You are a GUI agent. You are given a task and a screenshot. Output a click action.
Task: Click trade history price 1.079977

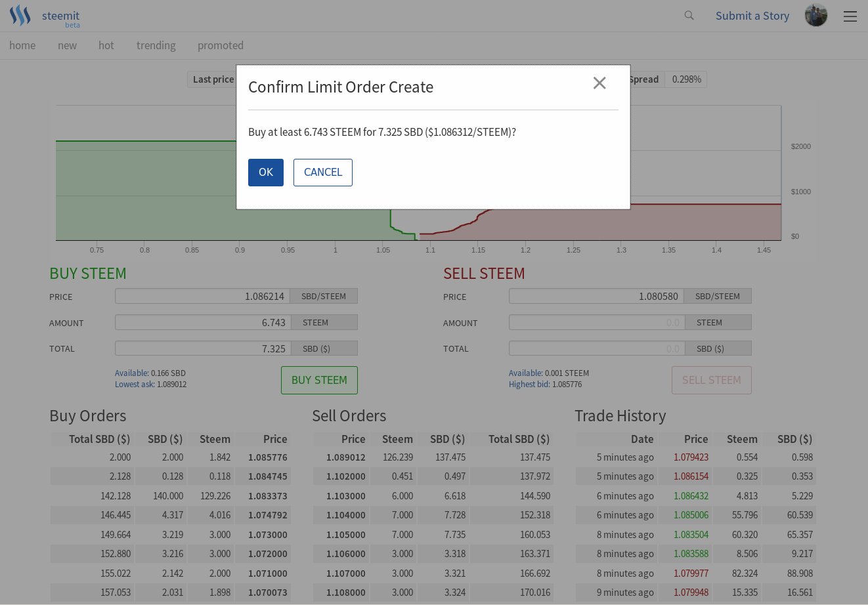[x=691, y=574]
